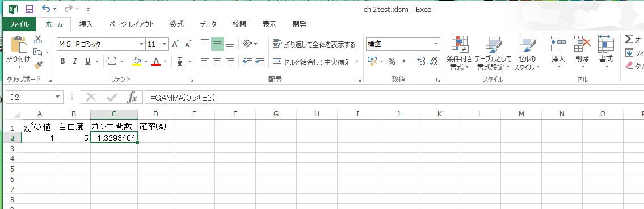Click the Percent Style icon
This screenshot has width=644, height=209.
click(x=392, y=62)
